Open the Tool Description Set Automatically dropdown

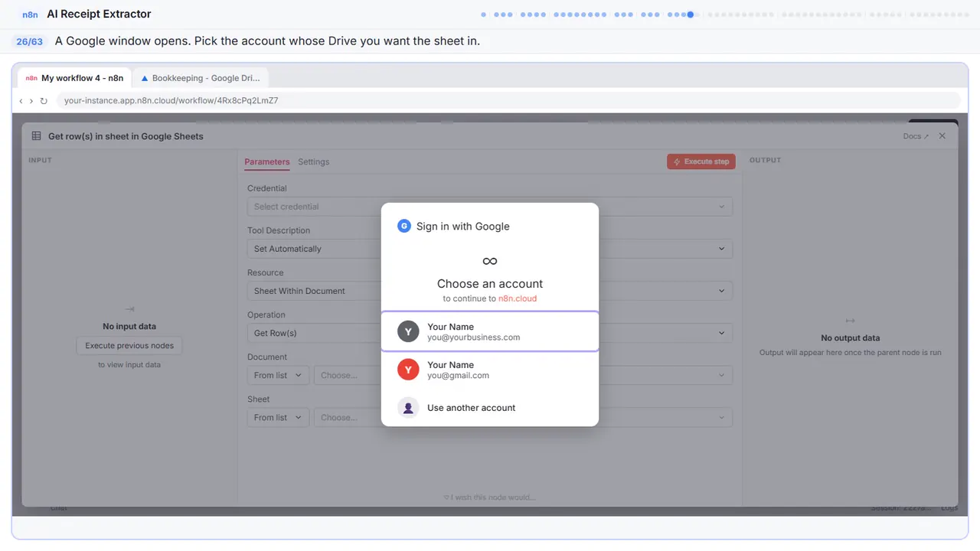click(x=489, y=249)
